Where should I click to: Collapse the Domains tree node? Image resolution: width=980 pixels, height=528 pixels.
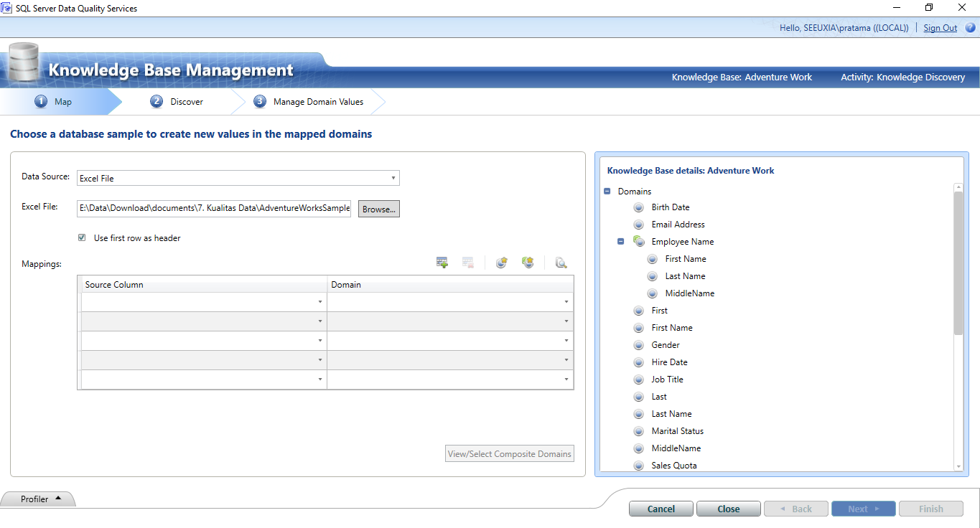607,192
